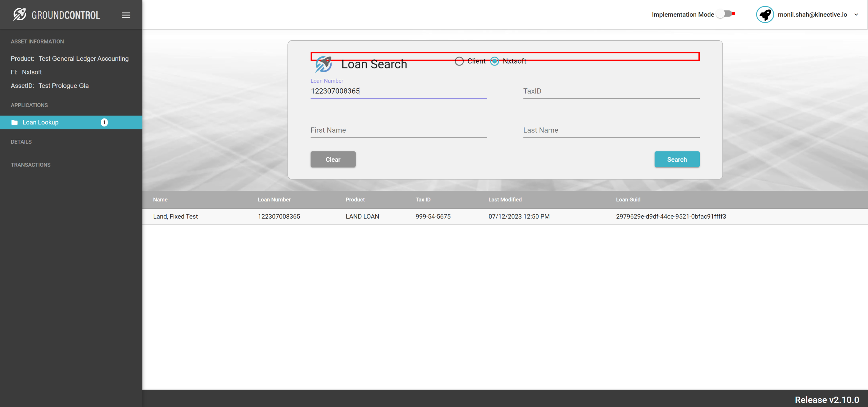Collapse sidebar with hamburger menu icon
This screenshot has height=407, width=868.
coord(126,15)
